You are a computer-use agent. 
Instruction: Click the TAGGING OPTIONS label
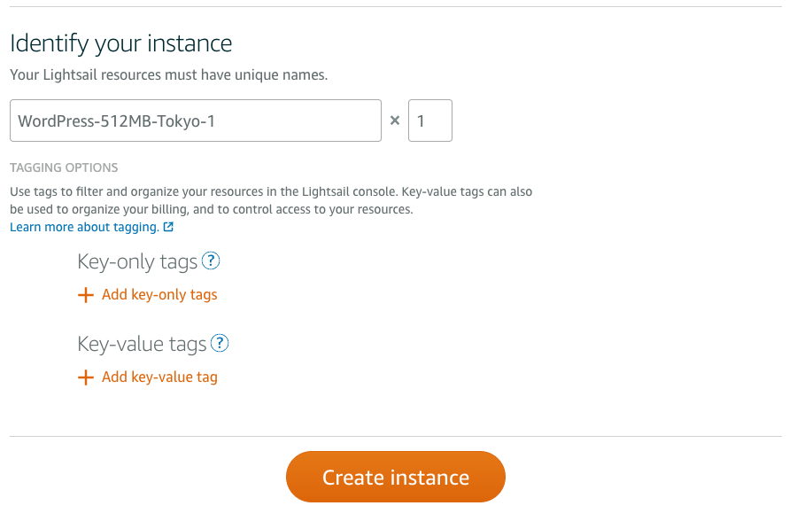click(64, 167)
